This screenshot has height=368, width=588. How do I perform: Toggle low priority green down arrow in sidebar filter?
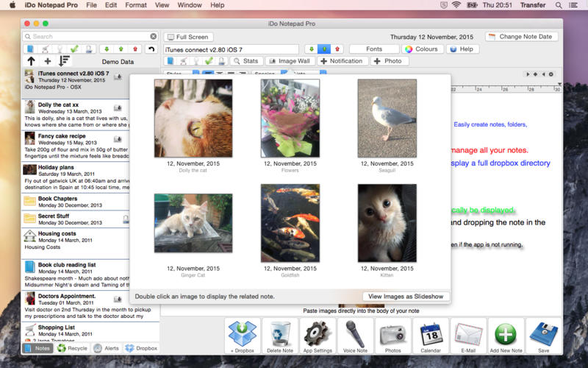coord(107,49)
